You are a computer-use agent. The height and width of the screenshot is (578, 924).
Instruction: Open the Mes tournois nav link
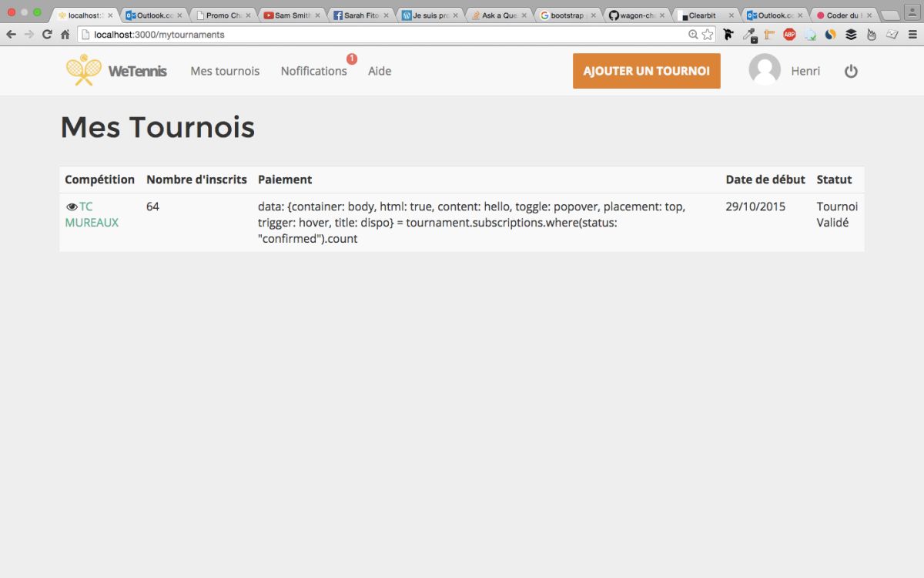coord(225,71)
